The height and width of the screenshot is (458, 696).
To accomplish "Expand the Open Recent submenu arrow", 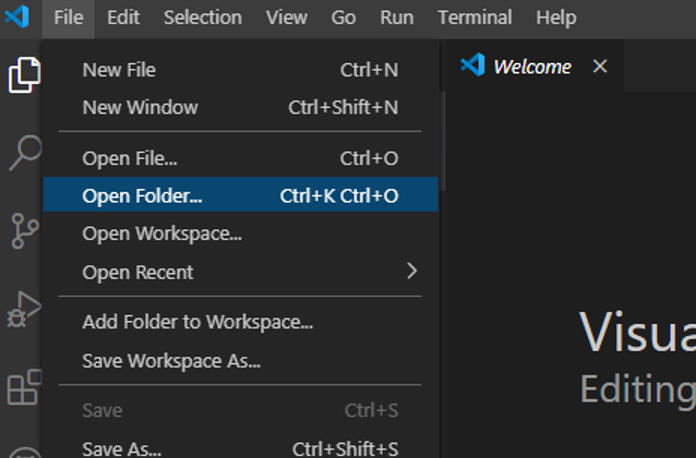I will (411, 271).
